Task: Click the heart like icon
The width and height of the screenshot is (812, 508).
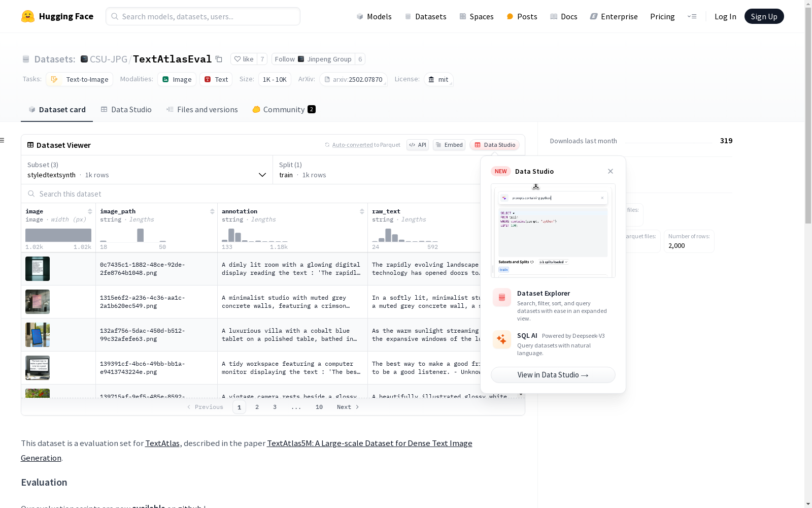Action: (237, 59)
